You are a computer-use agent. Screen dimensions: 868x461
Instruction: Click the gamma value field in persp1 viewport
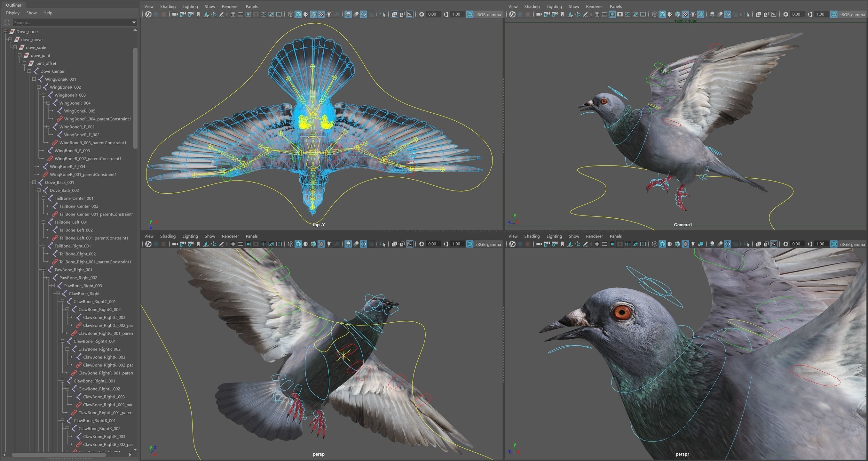pos(820,244)
